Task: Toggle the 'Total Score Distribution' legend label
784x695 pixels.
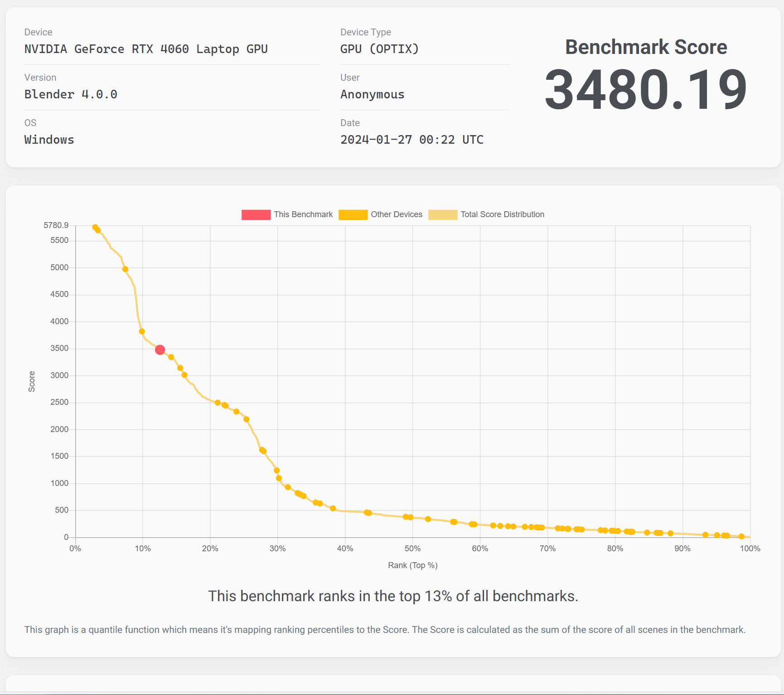Action: (502, 215)
